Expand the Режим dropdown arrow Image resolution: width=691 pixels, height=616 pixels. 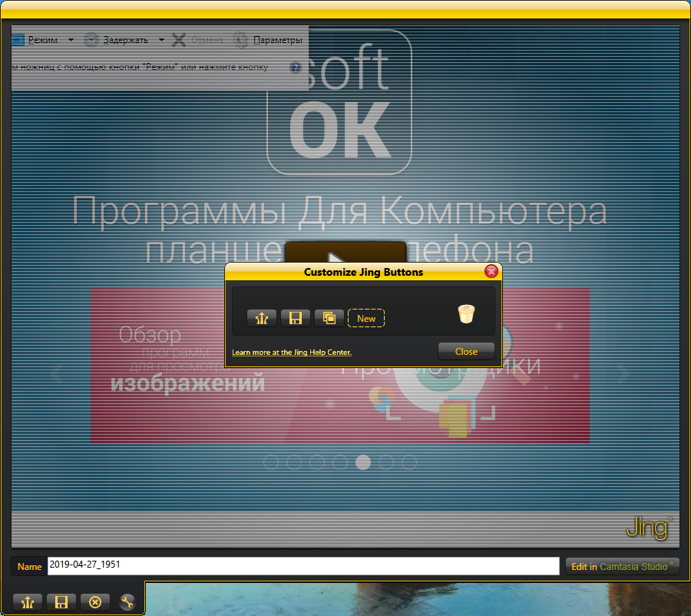click(x=71, y=40)
